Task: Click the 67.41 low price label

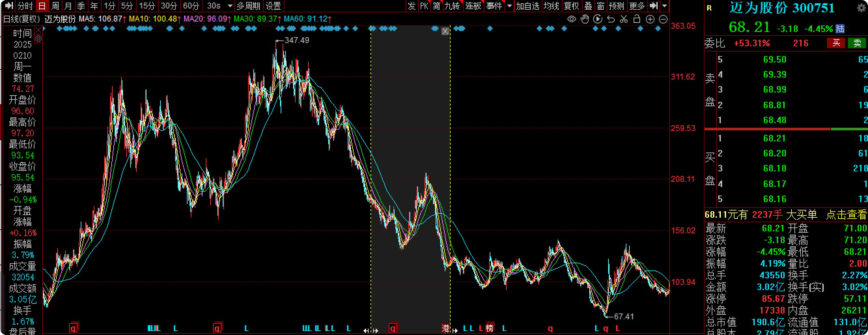Action: 624,316
